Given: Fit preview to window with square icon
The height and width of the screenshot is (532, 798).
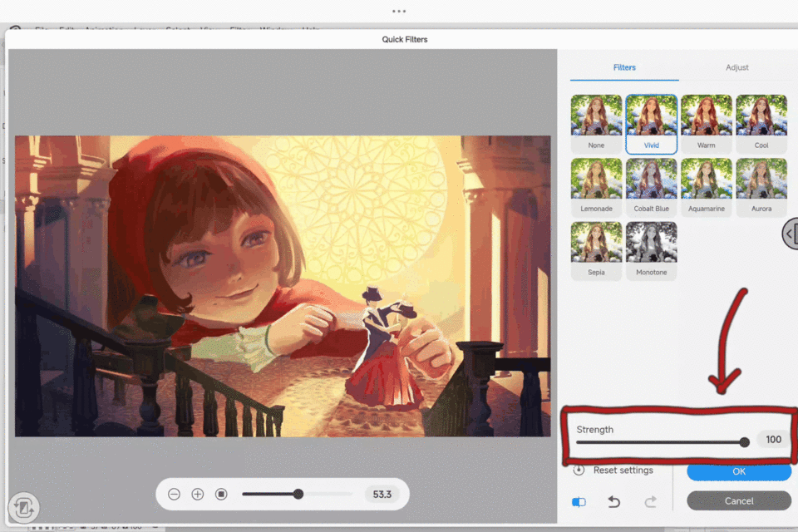Looking at the screenshot, I should point(221,495).
